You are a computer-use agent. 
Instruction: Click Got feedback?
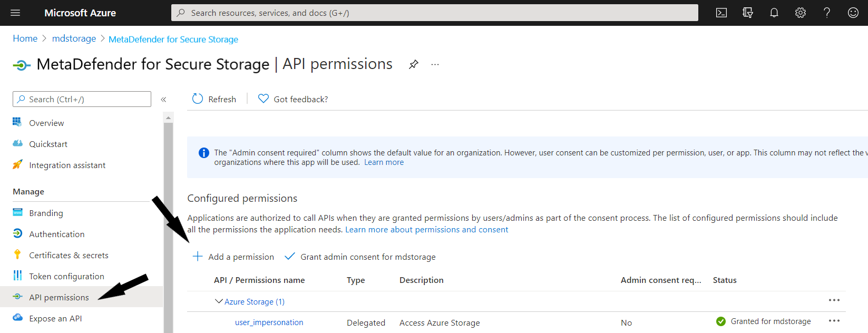click(301, 99)
